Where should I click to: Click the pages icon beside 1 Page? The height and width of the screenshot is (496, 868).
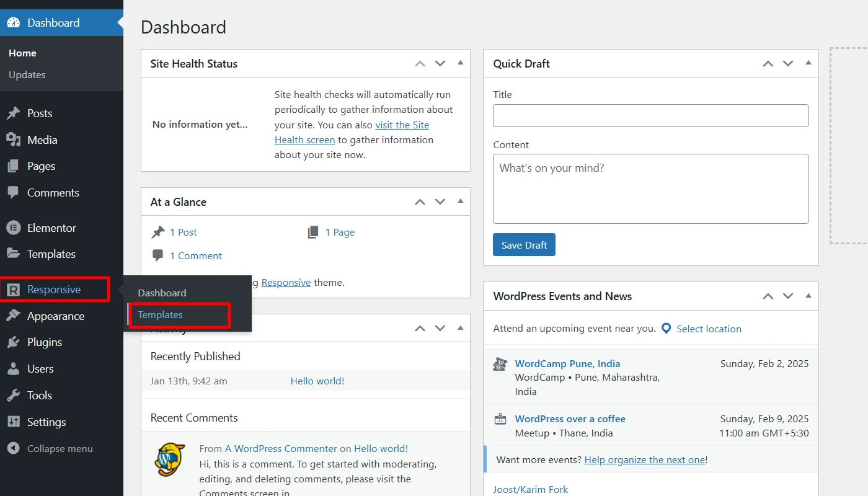pyautogui.click(x=313, y=232)
